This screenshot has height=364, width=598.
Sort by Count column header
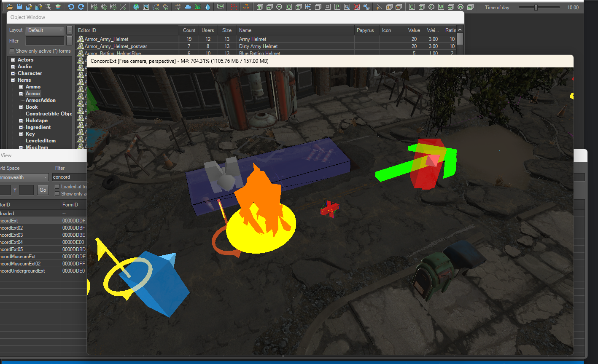(189, 30)
